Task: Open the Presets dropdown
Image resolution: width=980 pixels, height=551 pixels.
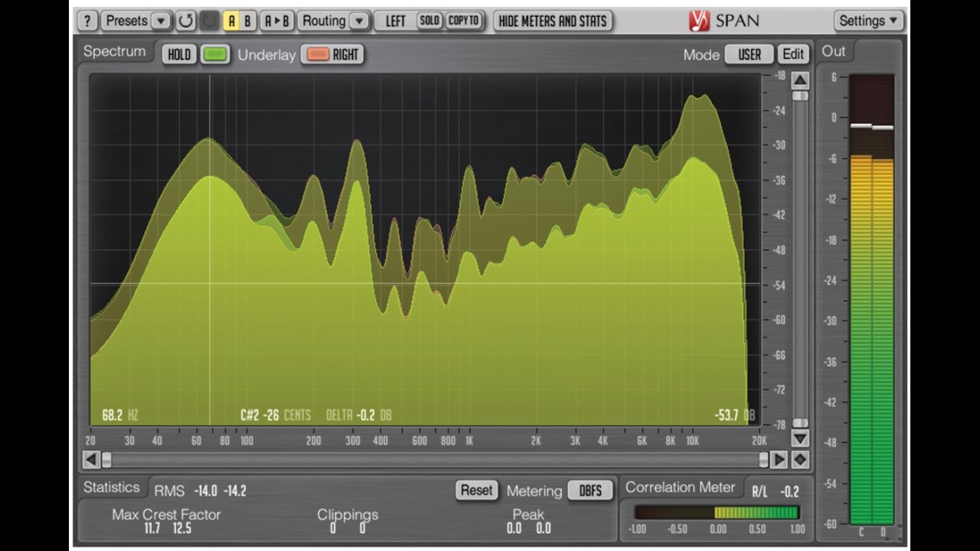Action: click(136, 21)
